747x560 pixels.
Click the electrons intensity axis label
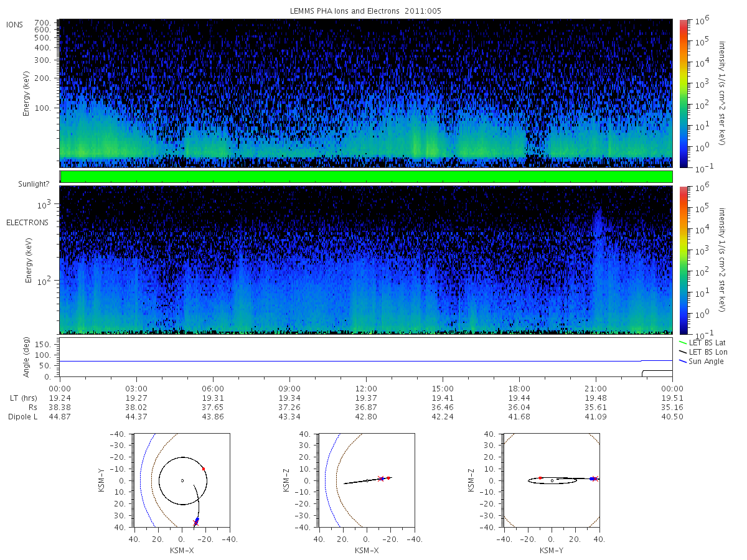(x=722, y=260)
